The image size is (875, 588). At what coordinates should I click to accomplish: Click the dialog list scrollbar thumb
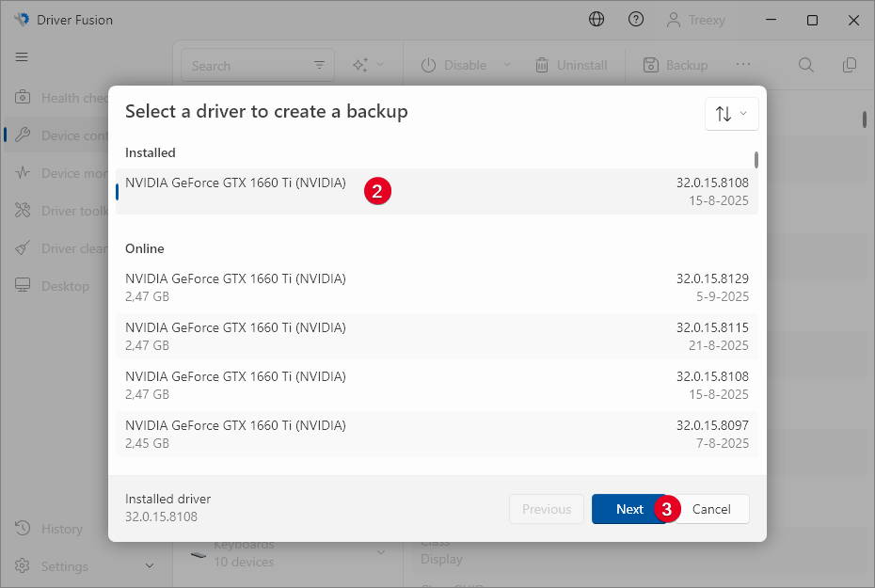[756, 160]
